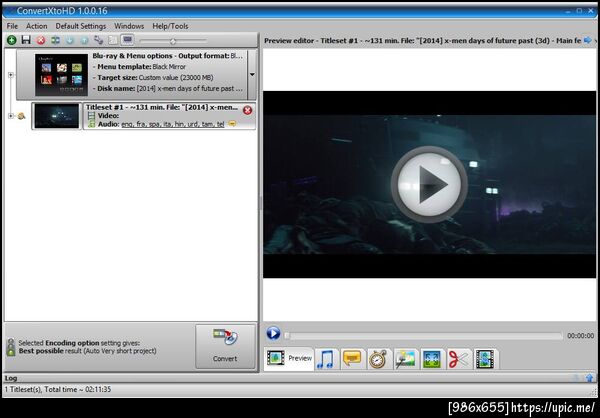
Task: Open the Action menu
Action: (x=37, y=26)
